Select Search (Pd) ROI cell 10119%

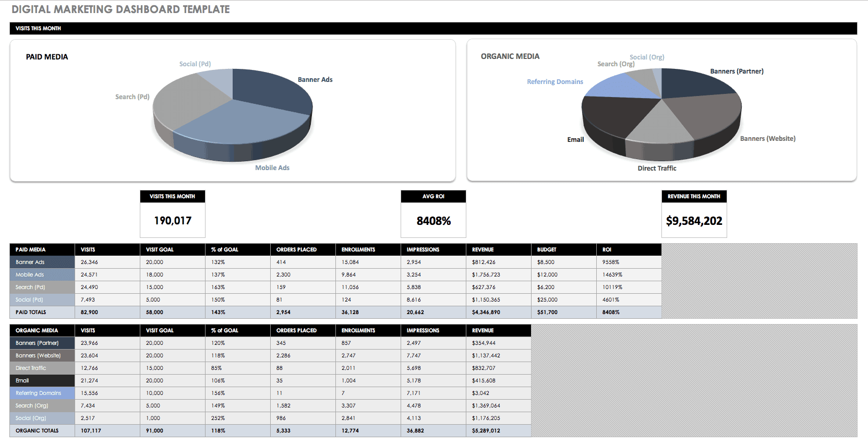pos(629,287)
